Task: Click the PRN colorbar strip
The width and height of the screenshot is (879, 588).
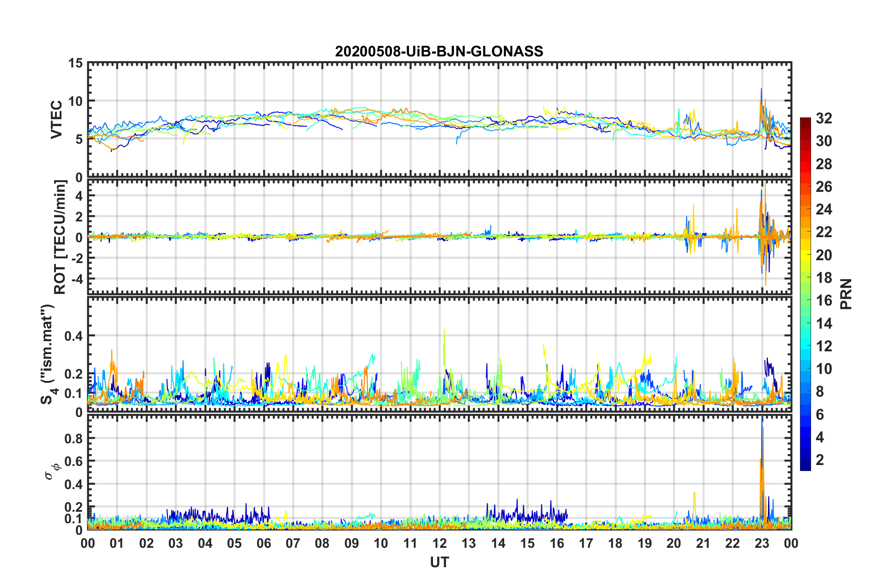Action: 805,294
